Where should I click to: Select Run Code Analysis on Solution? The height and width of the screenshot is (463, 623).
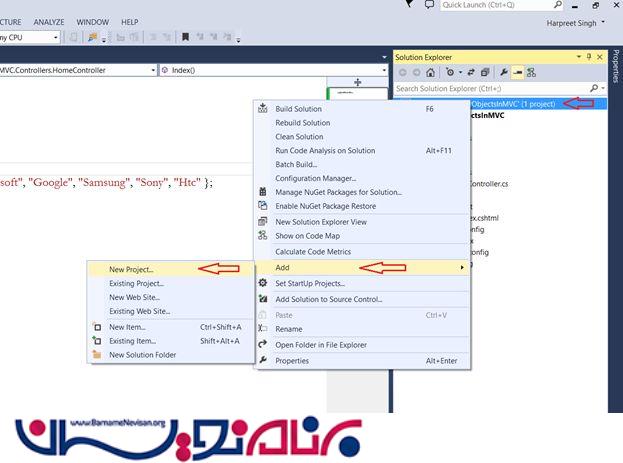point(362,151)
